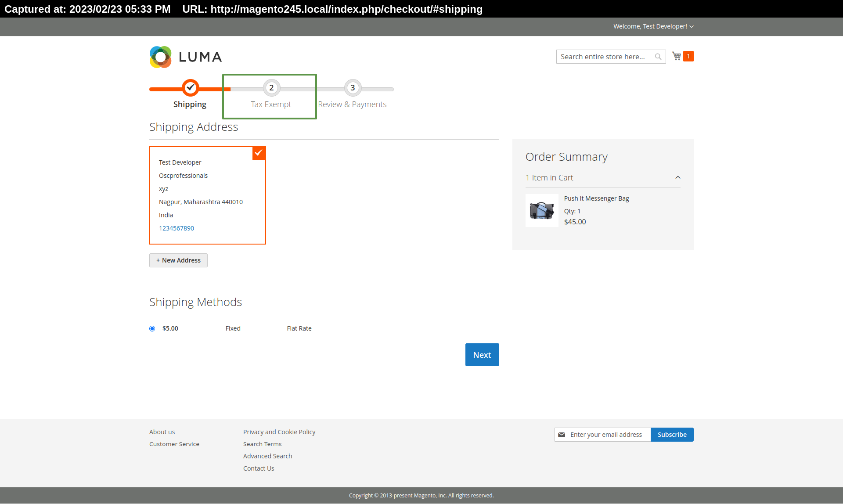Click the shipping step checkmark icon
This screenshot has width=843, height=504.
point(189,88)
